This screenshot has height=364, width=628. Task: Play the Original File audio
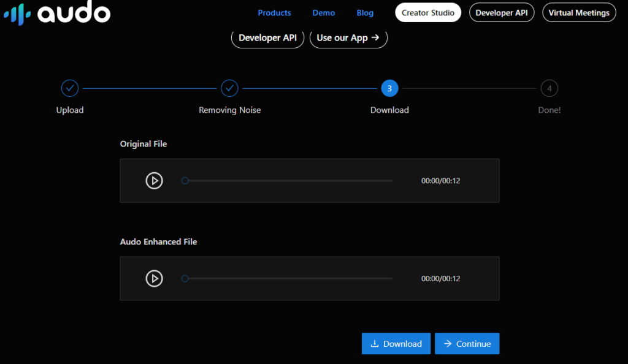tap(154, 181)
